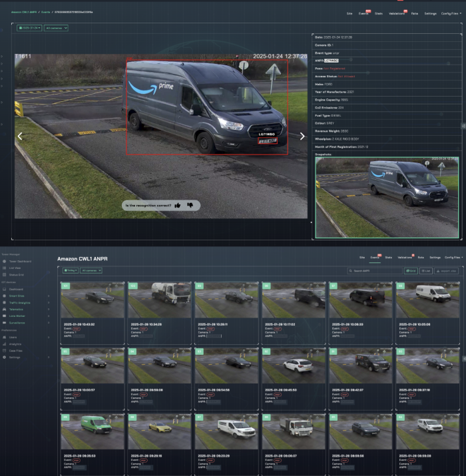Viewport: 466px width, 476px height.
Task: Click the Lone Worker sidebar icon
Action: click(x=4, y=316)
